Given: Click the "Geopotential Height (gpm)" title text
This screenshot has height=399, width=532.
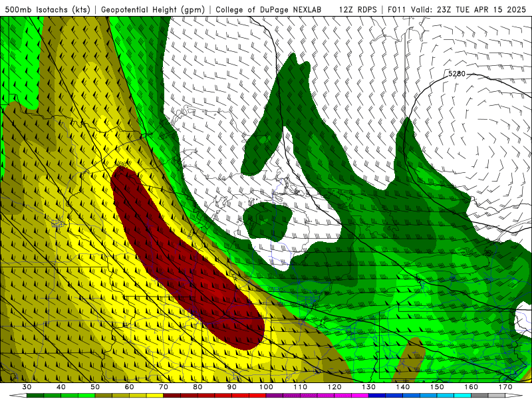Looking at the screenshot, I should coord(153,9).
